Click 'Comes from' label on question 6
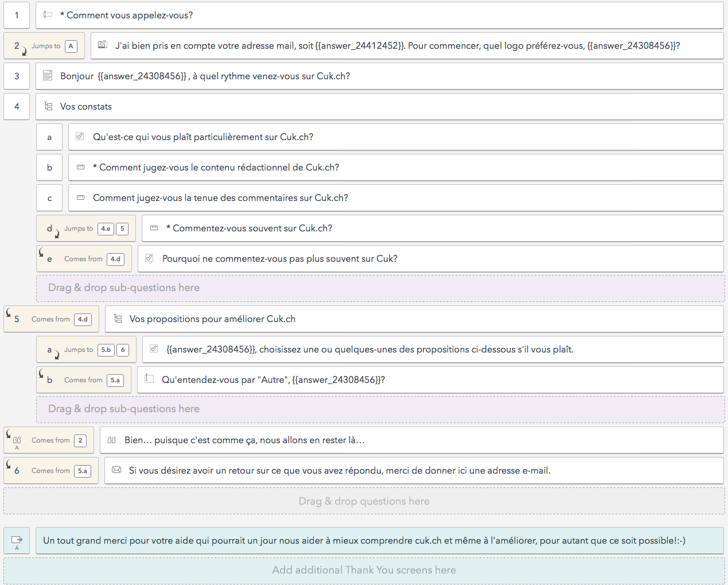 (x=50, y=471)
